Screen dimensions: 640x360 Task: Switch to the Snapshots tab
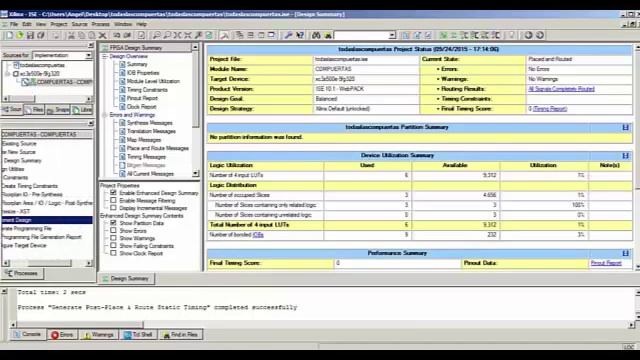[58, 110]
